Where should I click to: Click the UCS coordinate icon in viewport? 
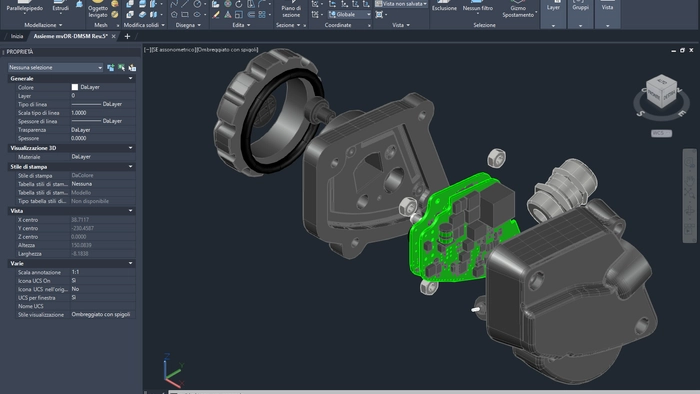173,371
